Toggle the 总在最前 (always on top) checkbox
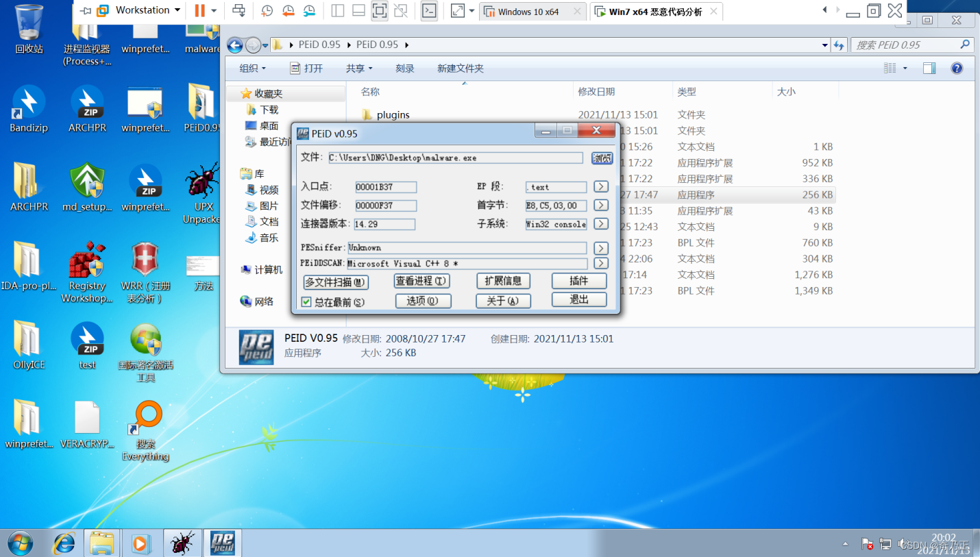This screenshot has height=557, width=980. coord(306,302)
